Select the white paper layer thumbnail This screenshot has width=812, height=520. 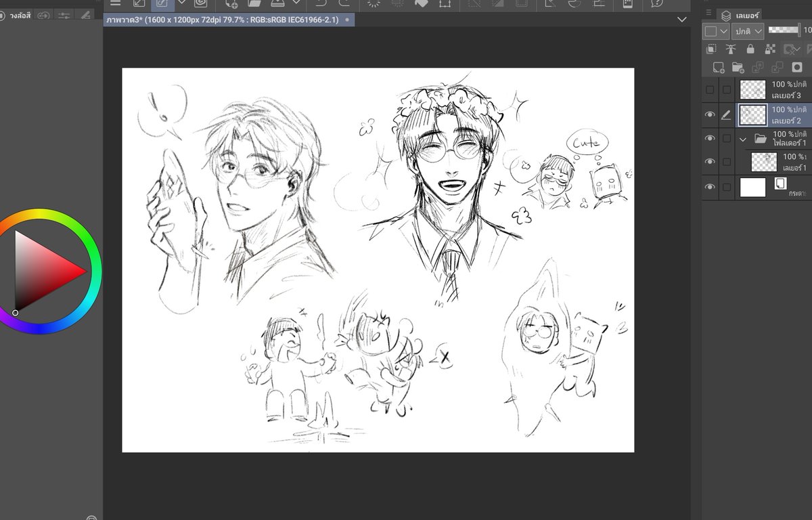point(752,187)
